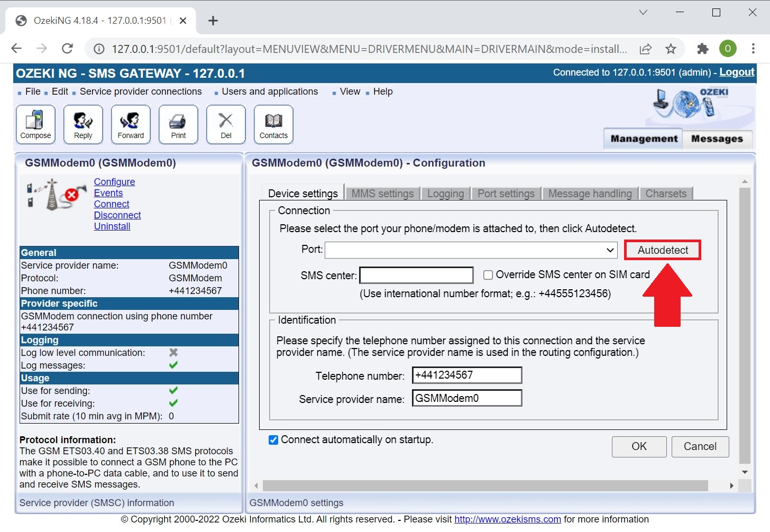Select the Port settings tab
The height and width of the screenshot is (532, 770).
(506, 194)
